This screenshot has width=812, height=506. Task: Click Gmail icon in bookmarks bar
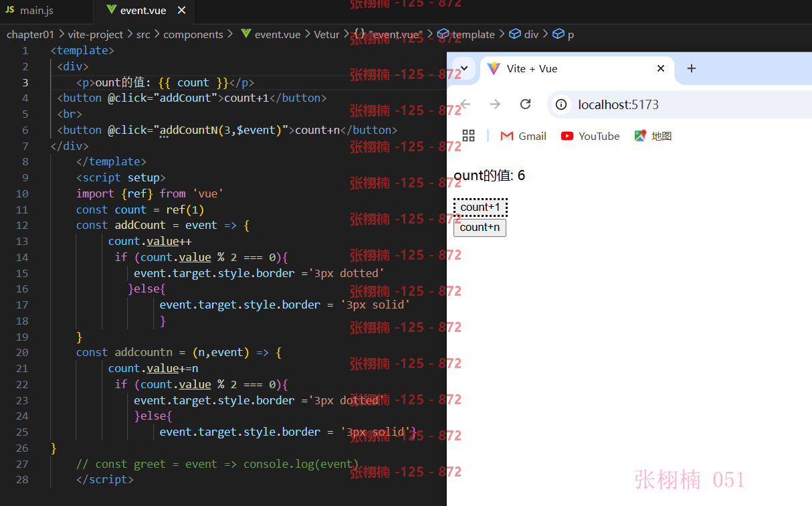(507, 136)
